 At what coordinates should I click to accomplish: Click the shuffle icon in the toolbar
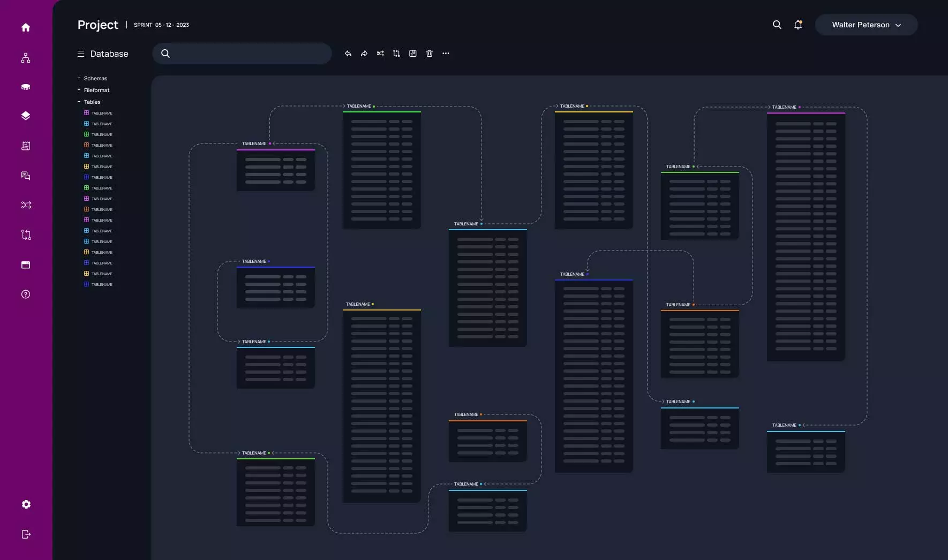click(x=380, y=54)
